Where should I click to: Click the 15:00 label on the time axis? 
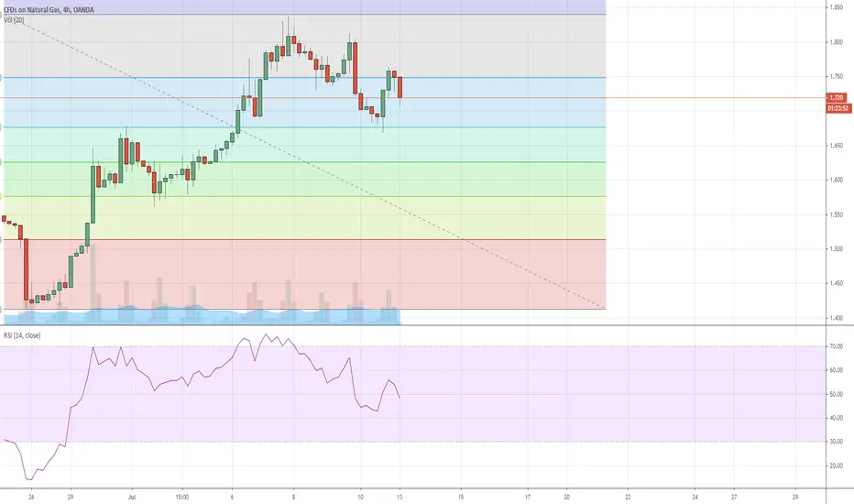182,497
